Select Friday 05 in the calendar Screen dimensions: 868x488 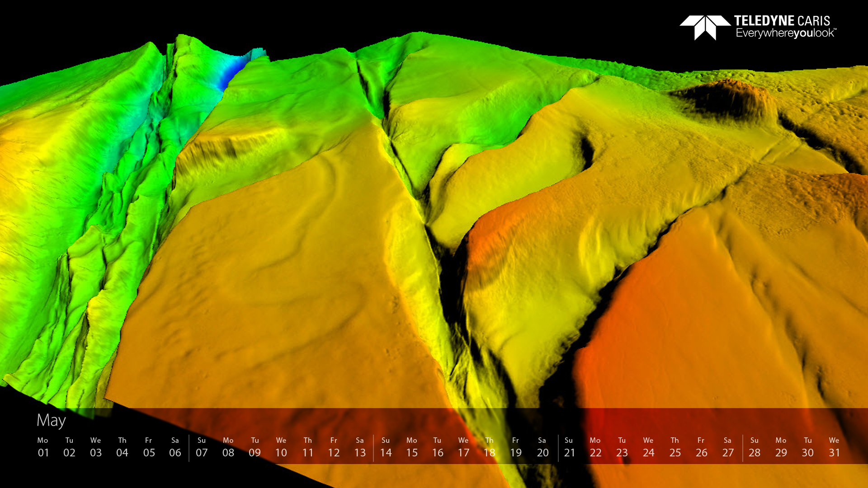coord(149,447)
